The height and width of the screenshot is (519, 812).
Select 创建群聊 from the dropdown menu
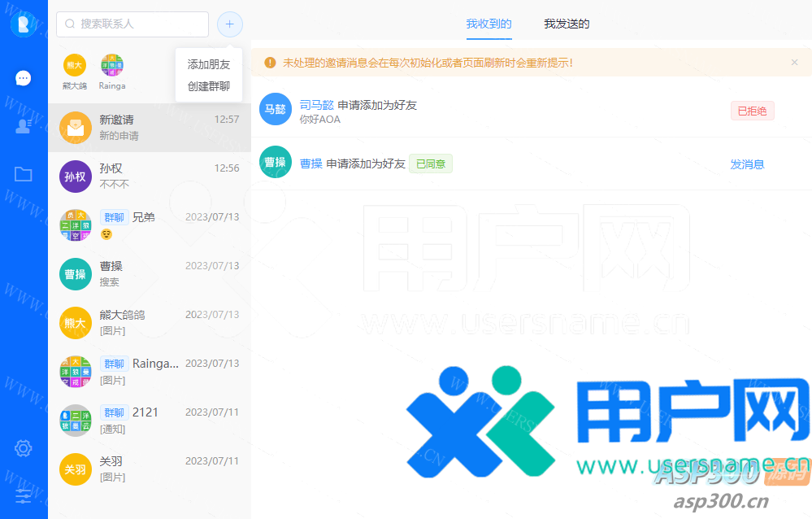click(209, 86)
